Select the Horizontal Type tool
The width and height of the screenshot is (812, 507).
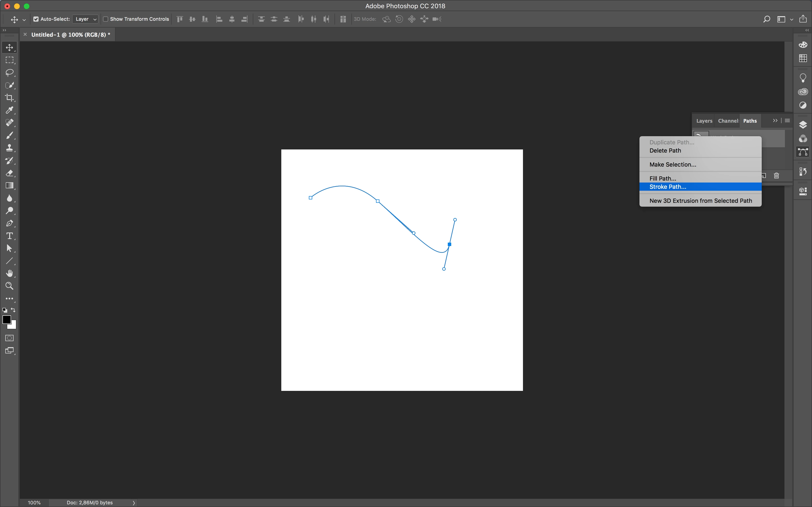[9, 236]
